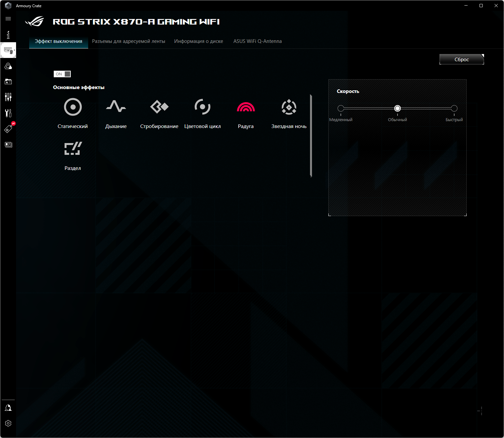Set speed slider to Обычный

[x=397, y=108]
